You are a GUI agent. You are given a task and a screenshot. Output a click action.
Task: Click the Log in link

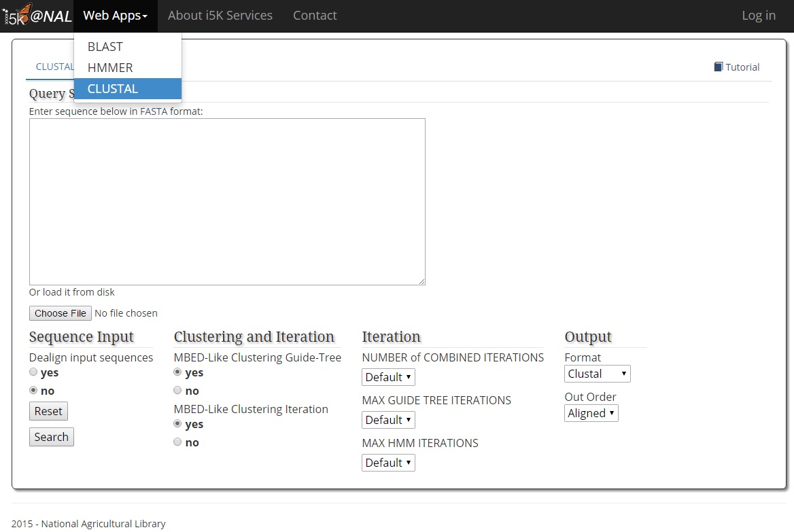coord(758,16)
